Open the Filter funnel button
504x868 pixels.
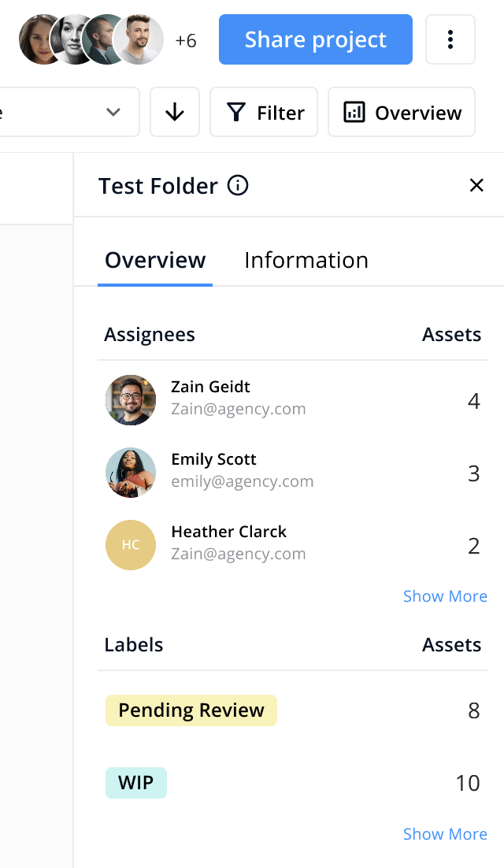click(x=264, y=113)
